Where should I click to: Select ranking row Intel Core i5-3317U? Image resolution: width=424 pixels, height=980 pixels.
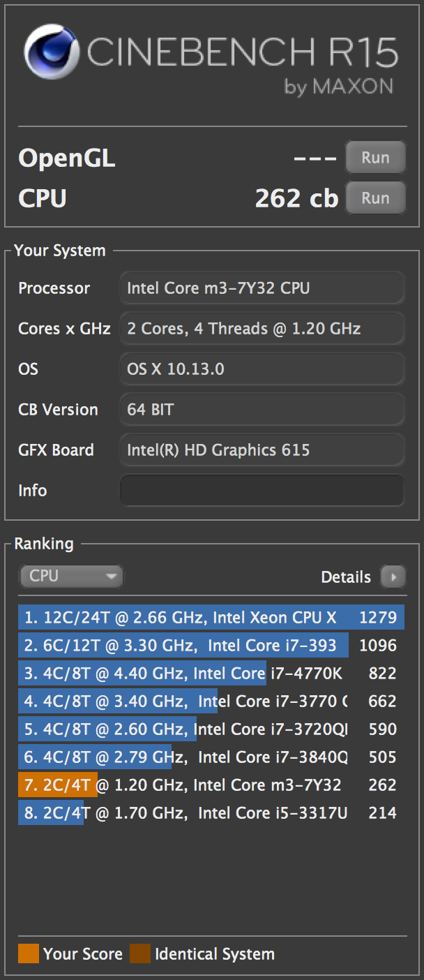click(x=211, y=812)
